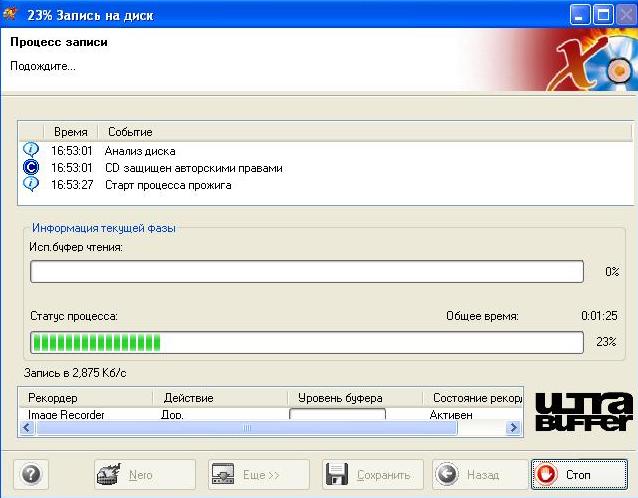This screenshot has height=498, width=638.
Task: Click the copyright C icon in log
Action: 31,167
